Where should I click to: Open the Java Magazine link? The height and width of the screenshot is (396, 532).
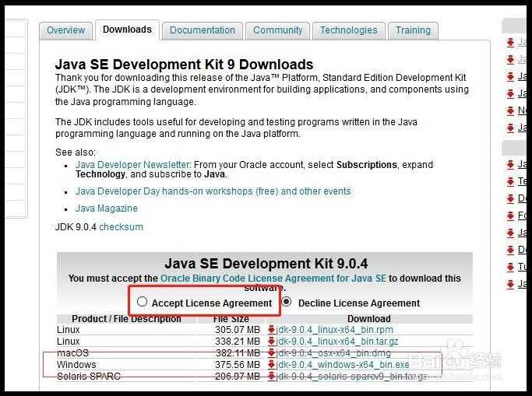pos(107,209)
